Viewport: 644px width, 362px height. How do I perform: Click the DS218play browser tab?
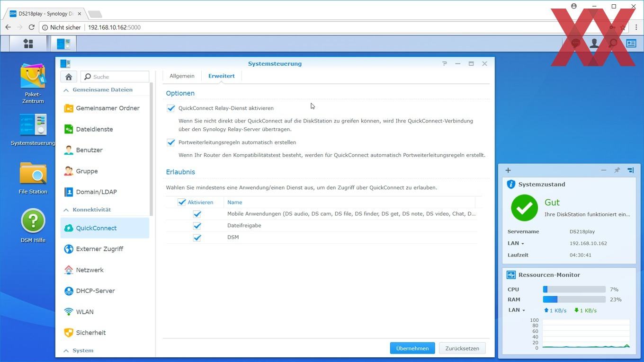point(45,14)
